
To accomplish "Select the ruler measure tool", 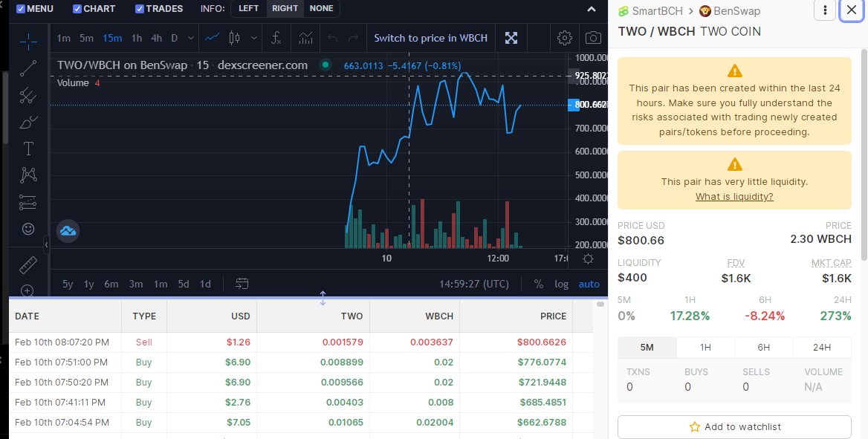I will pos(27,265).
